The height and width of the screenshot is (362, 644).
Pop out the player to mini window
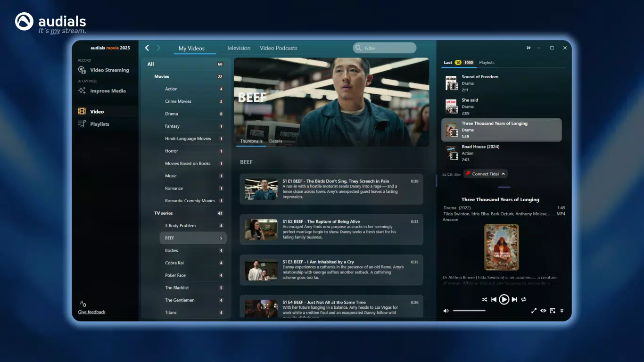(553, 311)
